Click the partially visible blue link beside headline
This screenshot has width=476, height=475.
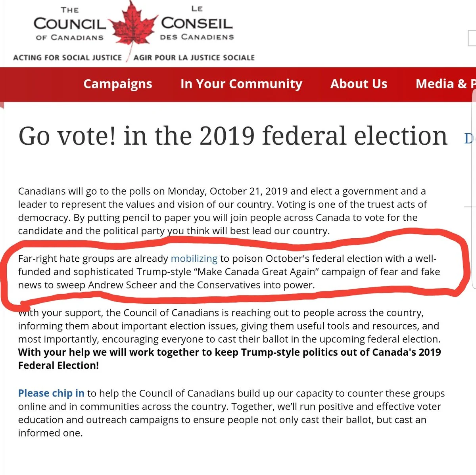click(470, 138)
